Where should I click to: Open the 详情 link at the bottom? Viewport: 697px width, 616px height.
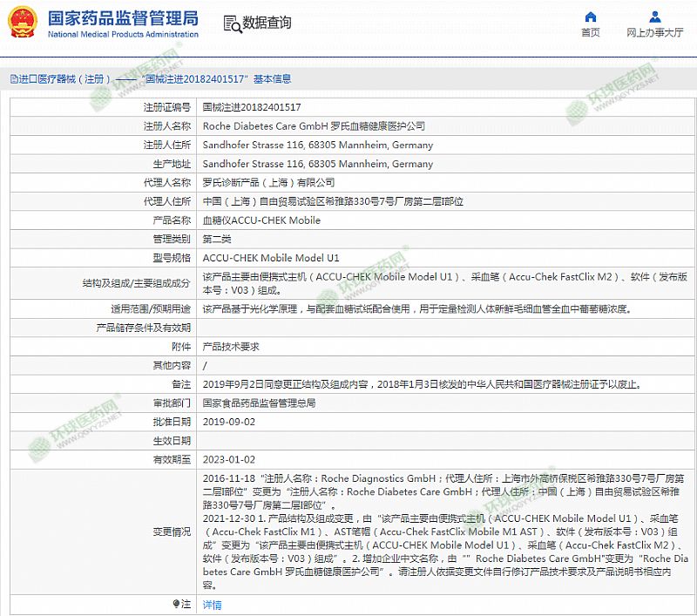212,605
